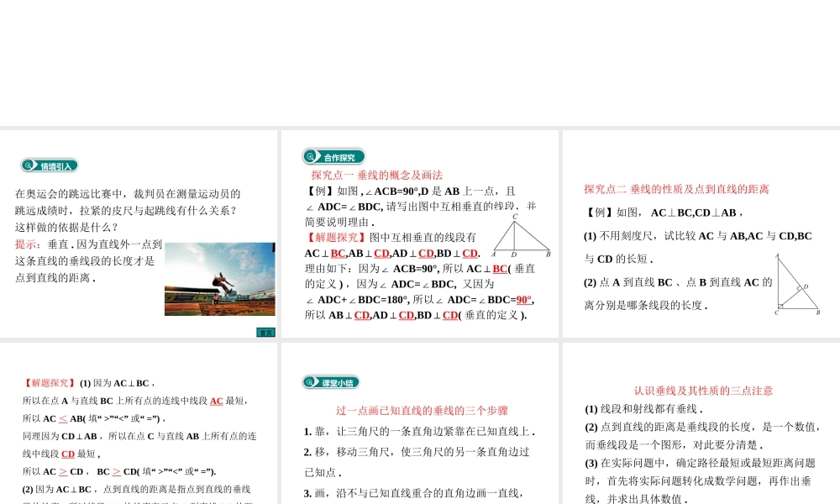Viewport: 840px width, 504px height.
Task: Click question (2) 点 A 到直线 BC
Action: pos(678,282)
